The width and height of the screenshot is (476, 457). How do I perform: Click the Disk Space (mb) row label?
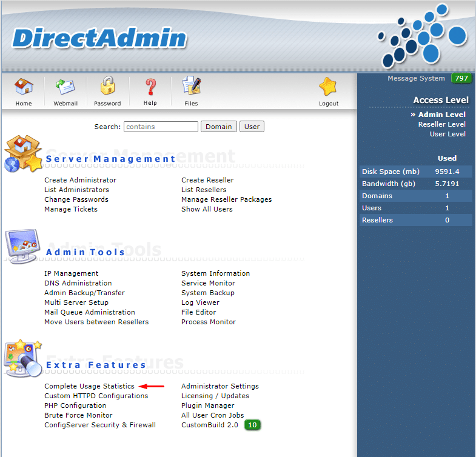pyautogui.click(x=391, y=172)
